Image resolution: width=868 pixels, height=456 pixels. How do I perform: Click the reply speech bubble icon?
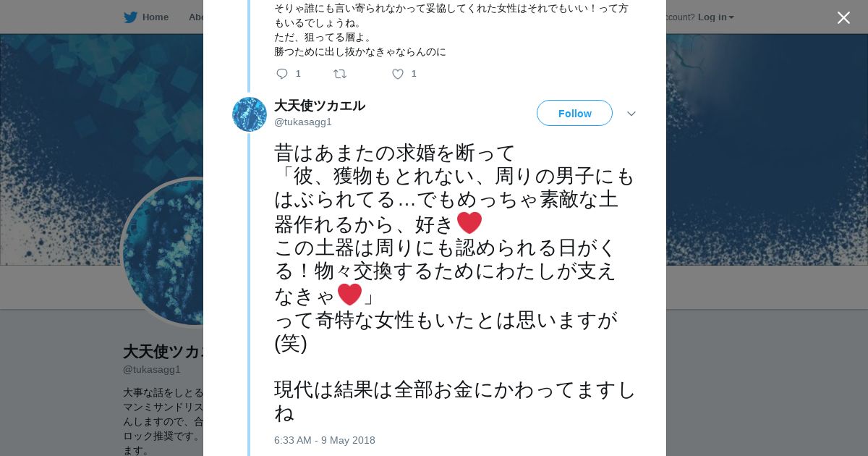click(x=282, y=74)
